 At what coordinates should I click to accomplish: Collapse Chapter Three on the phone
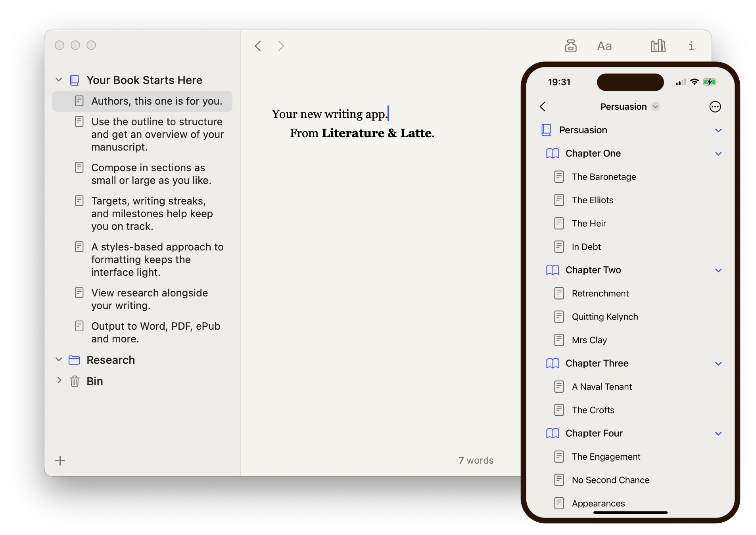[718, 364]
